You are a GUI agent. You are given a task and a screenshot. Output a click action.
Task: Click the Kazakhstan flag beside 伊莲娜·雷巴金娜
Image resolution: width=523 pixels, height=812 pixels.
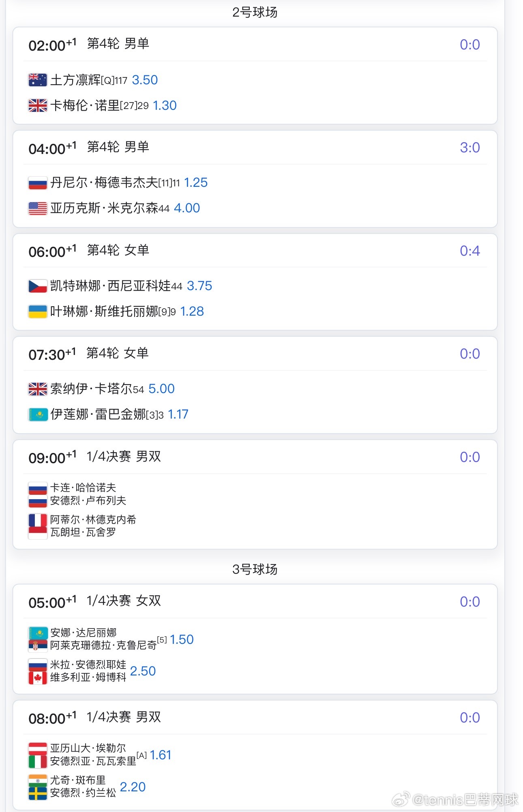(38, 415)
